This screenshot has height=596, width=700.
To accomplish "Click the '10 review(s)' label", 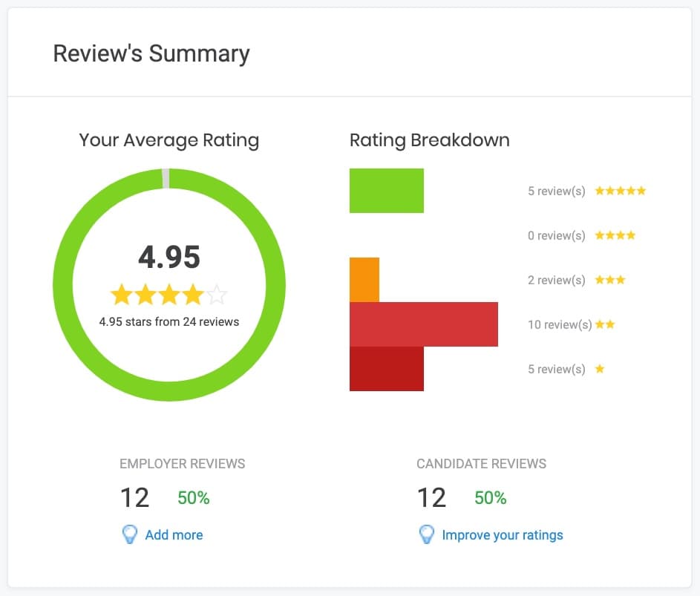I will pos(560,324).
